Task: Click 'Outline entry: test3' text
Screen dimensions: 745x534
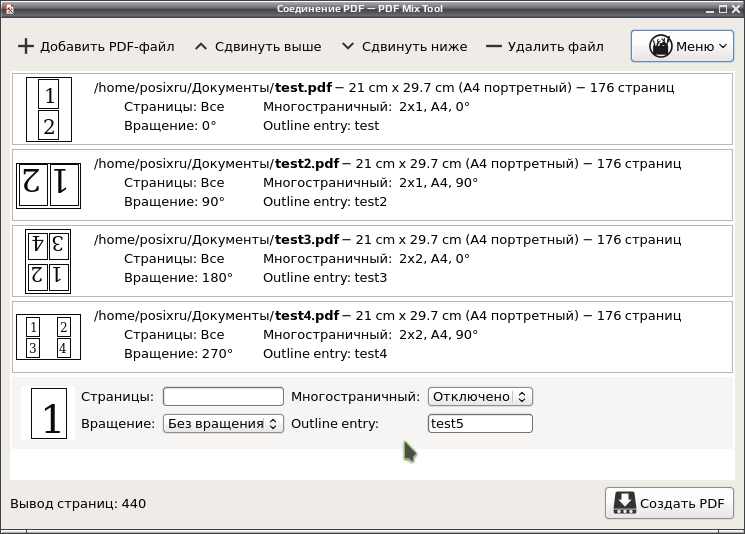Action: click(325, 277)
